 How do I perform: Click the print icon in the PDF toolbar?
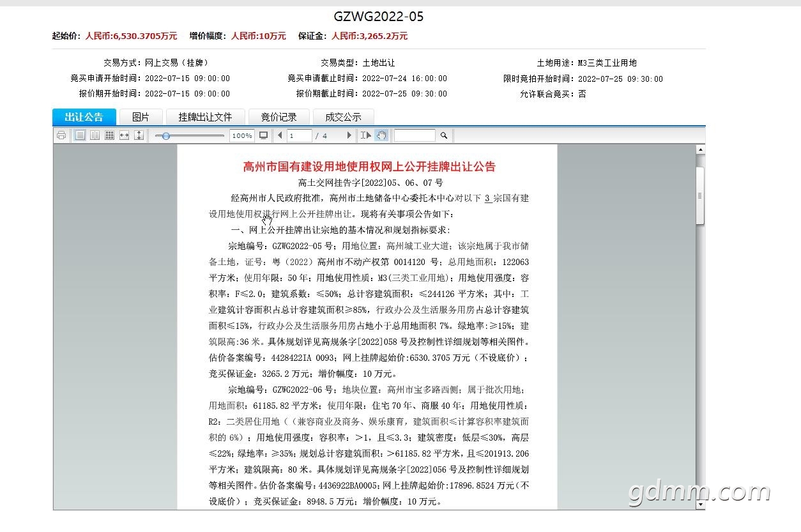(x=61, y=135)
